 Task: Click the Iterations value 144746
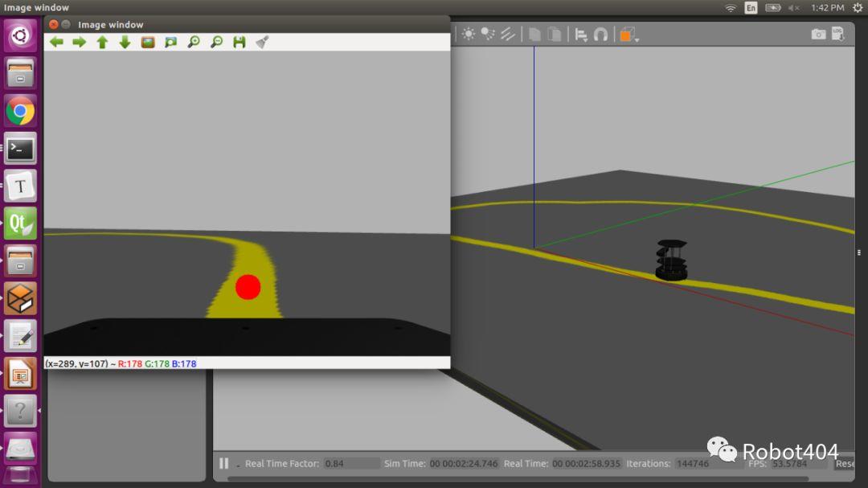click(x=707, y=464)
